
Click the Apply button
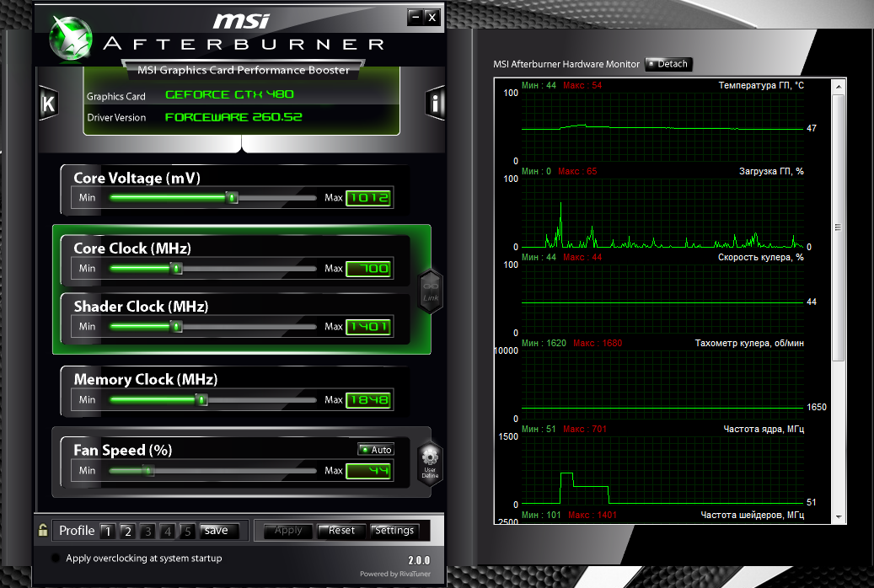tap(288, 531)
